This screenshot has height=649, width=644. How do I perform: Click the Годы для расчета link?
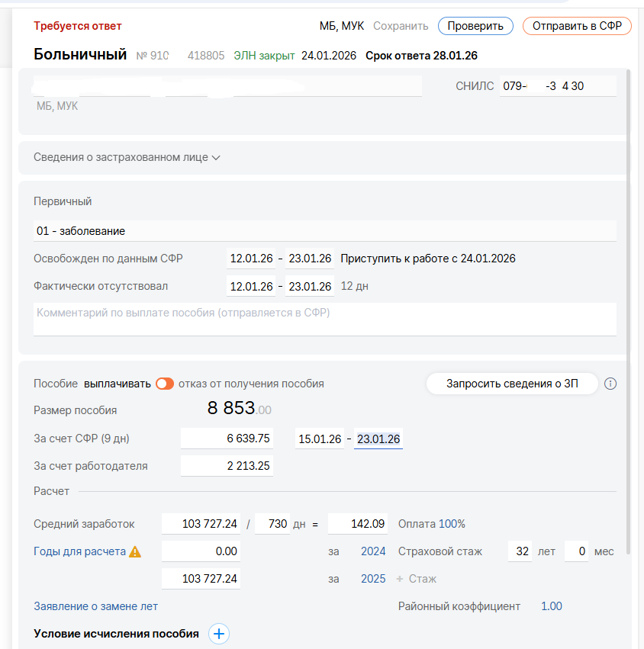pos(79,551)
